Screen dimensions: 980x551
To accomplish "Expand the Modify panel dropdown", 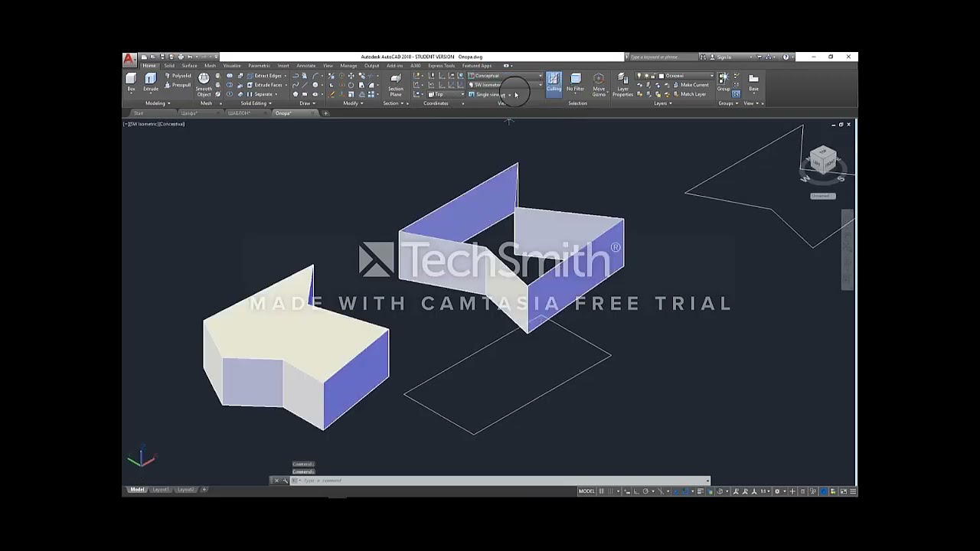I will tap(353, 103).
